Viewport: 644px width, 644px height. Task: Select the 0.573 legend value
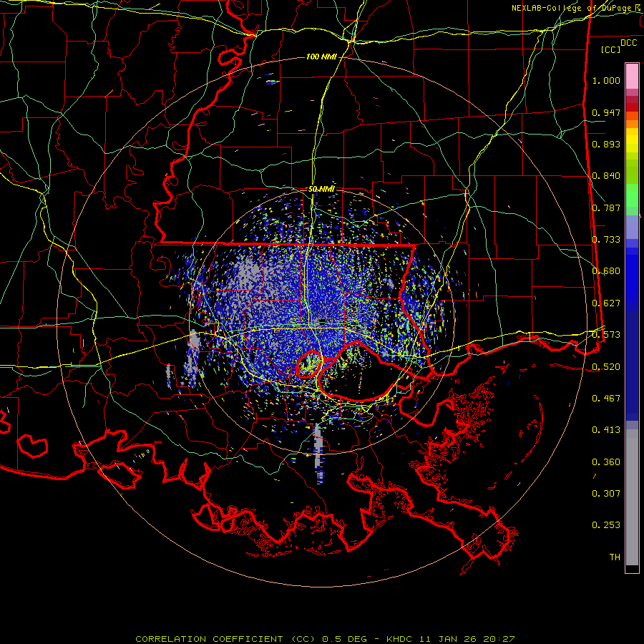(606, 335)
